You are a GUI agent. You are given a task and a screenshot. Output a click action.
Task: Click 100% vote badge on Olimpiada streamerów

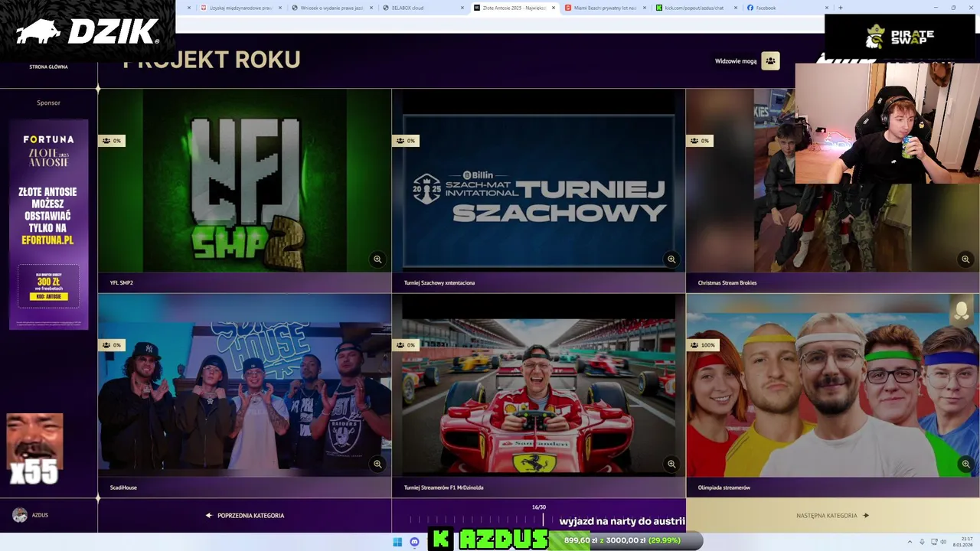[x=702, y=345]
